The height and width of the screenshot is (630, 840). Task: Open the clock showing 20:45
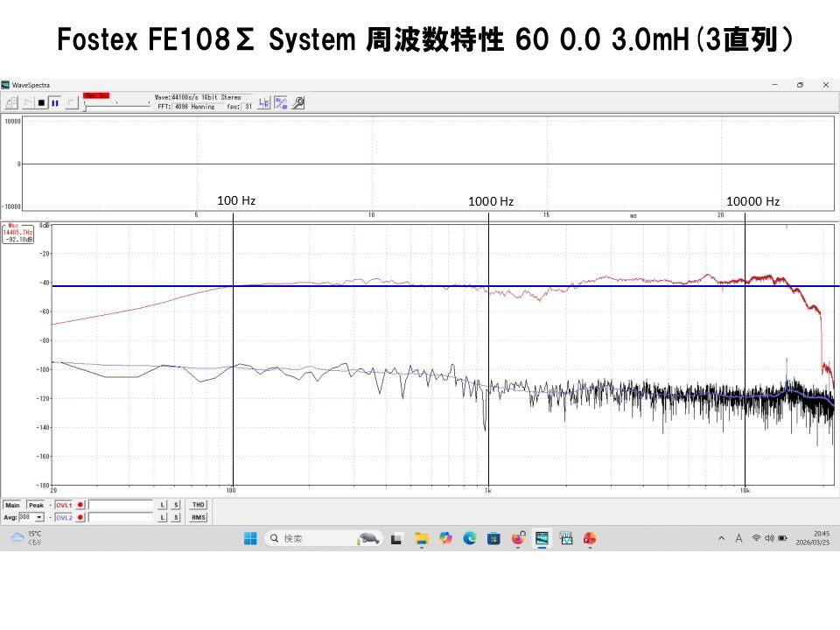point(813,538)
